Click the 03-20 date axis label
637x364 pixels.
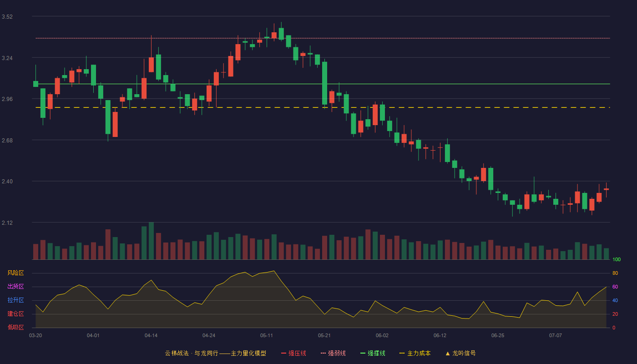coord(35,335)
